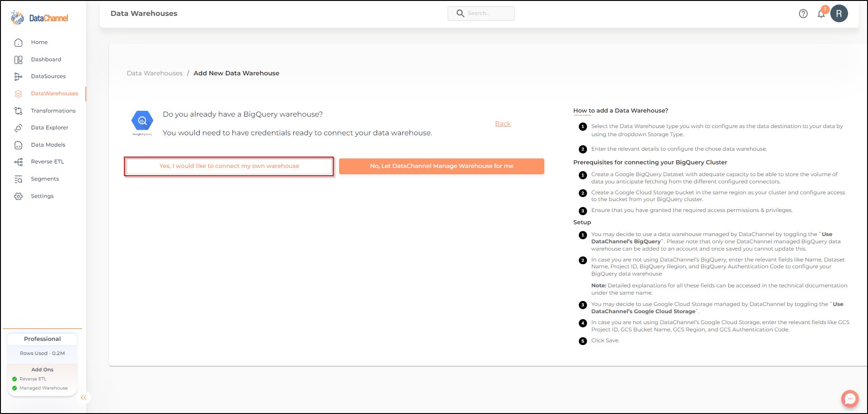868x414 pixels.
Task: Open the user avatar R menu
Action: coord(839,14)
